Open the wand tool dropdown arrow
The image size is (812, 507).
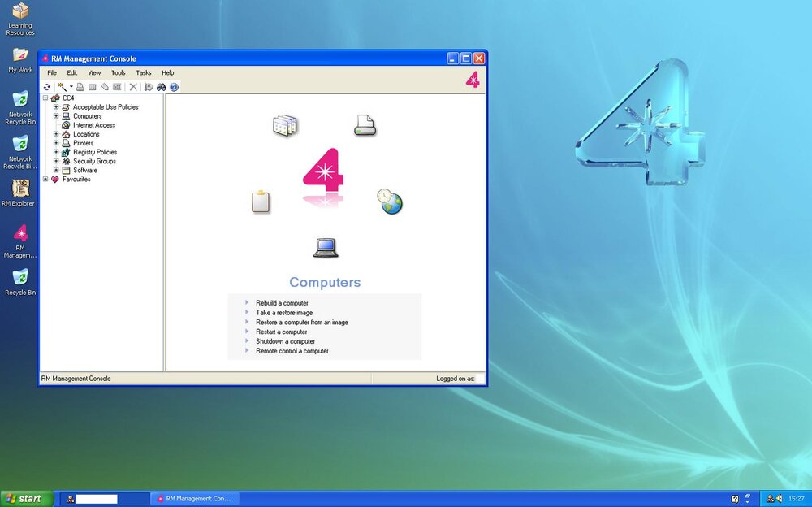point(71,87)
